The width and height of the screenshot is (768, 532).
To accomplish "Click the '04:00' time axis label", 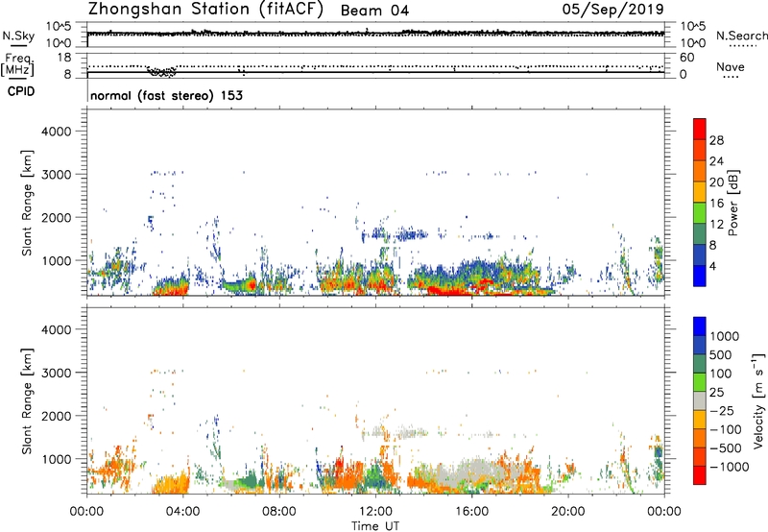I will tap(182, 512).
